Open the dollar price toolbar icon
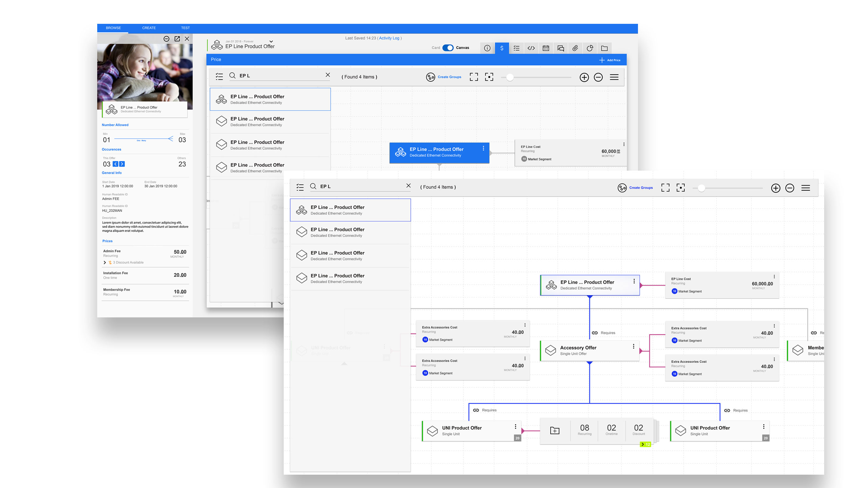Viewport: 868px width, 488px height. (x=502, y=48)
